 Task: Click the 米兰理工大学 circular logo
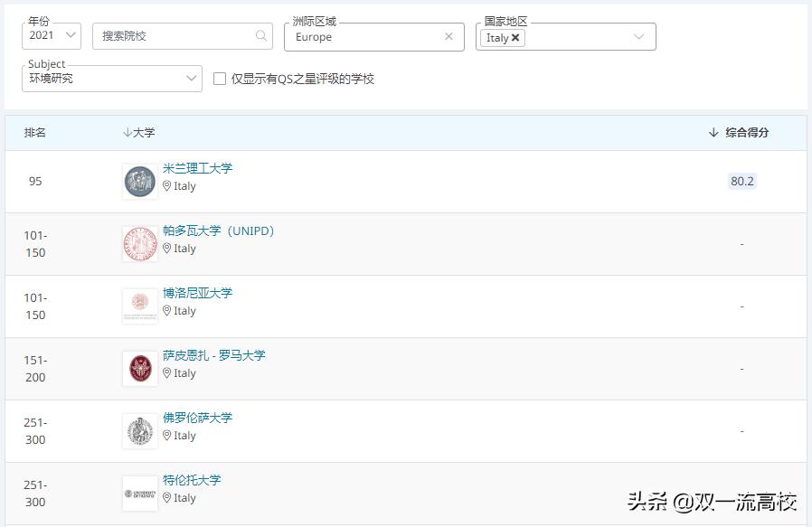point(139,181)
